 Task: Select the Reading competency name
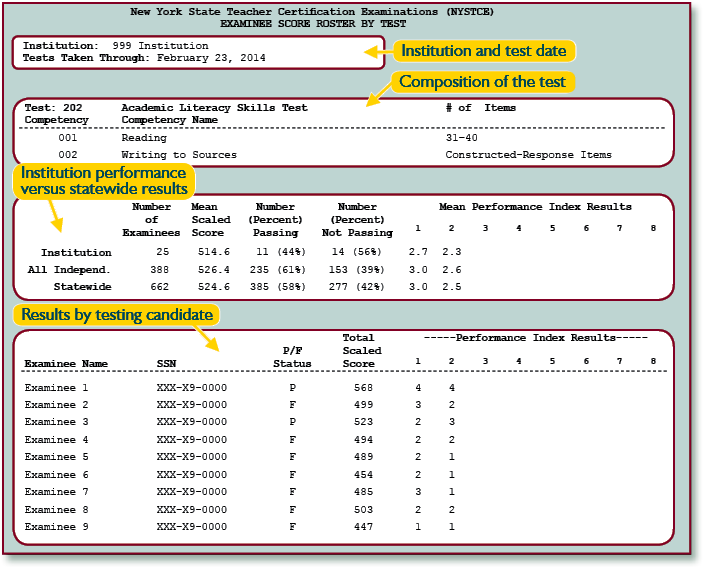click(x=144, y=138)
